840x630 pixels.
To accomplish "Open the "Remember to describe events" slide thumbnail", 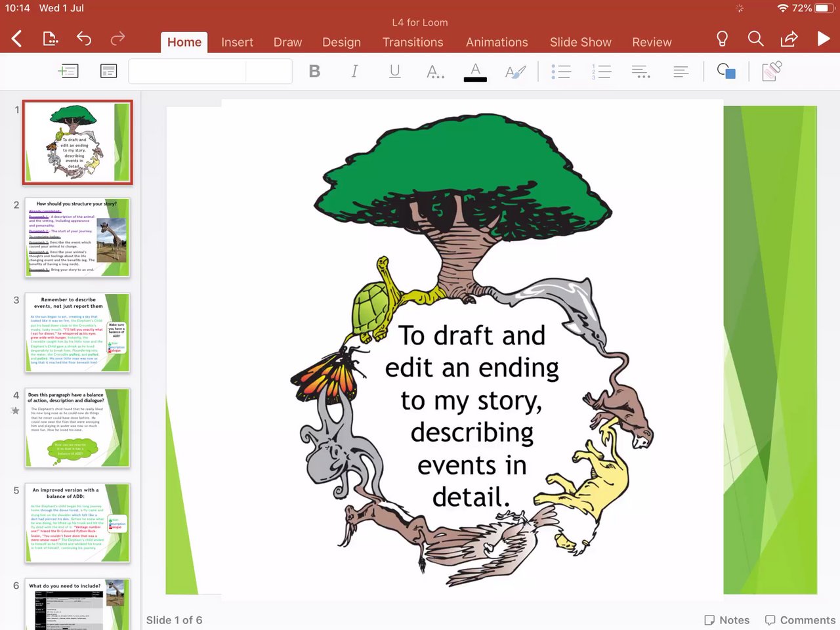I will (77, 333).
